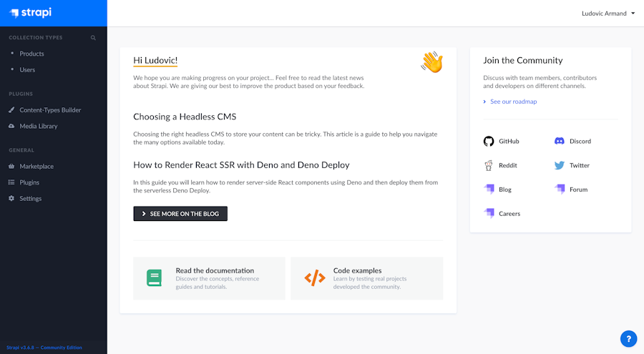The height and width of the screenshot is (354, 644).
Task: Open article Choosing a Headless CMS
Action: pos(185,117)
